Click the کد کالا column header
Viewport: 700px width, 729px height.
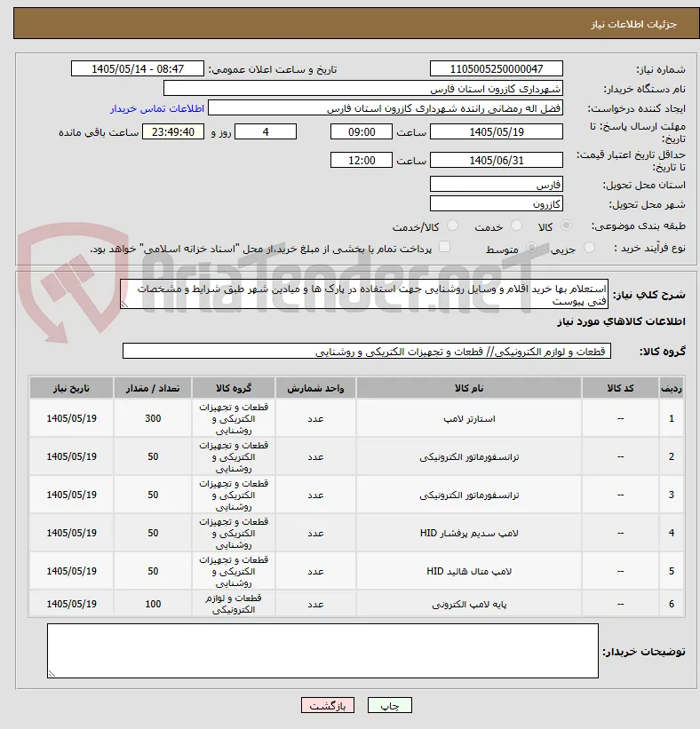[620, 388]
